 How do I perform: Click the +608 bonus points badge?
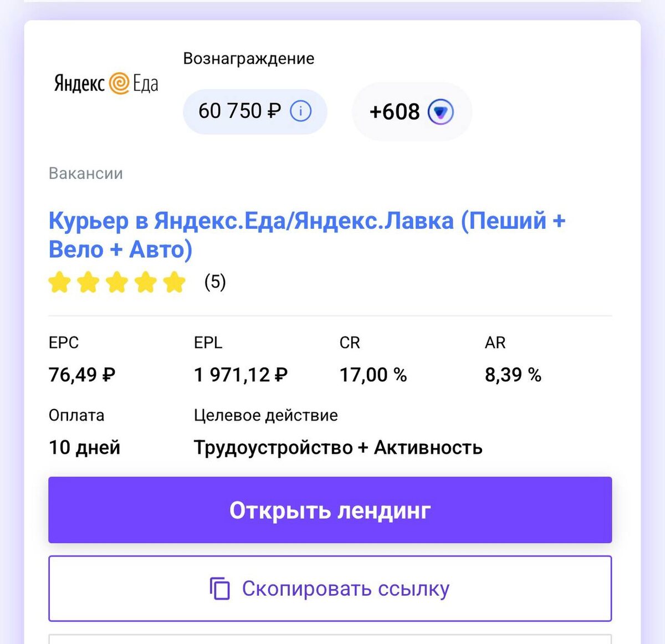412,112
